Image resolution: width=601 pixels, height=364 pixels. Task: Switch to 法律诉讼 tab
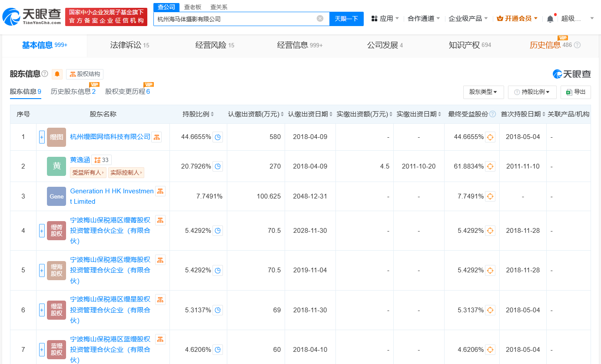pos(129,45)
